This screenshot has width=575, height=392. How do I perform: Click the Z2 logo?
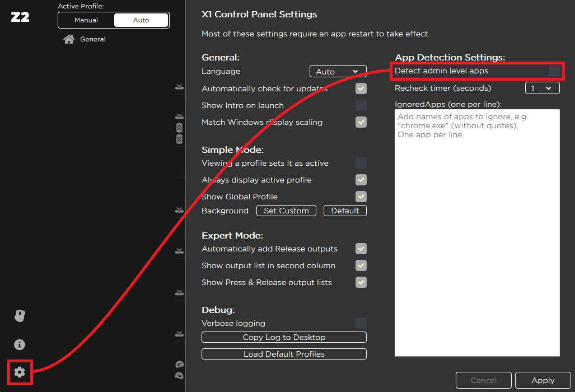(20, 17)
